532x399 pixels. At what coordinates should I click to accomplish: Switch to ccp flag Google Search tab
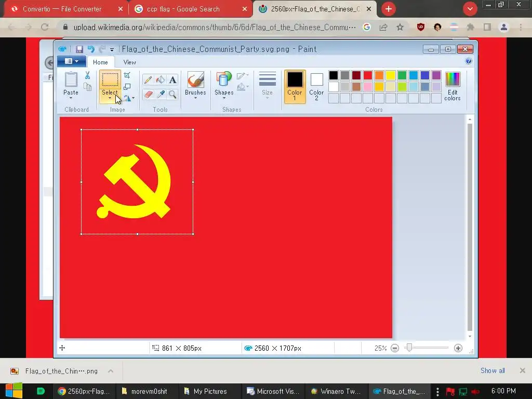coord(191,9)
